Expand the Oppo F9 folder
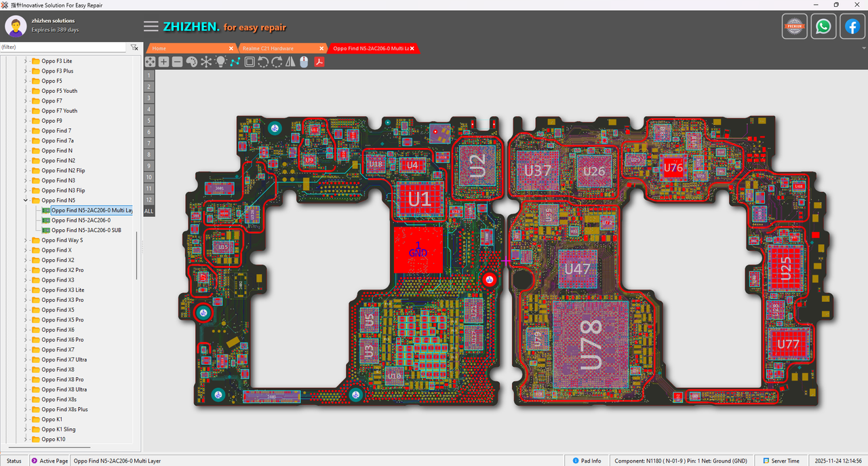The width and height of the screenshot is (868, 466). tap(26, 121)
